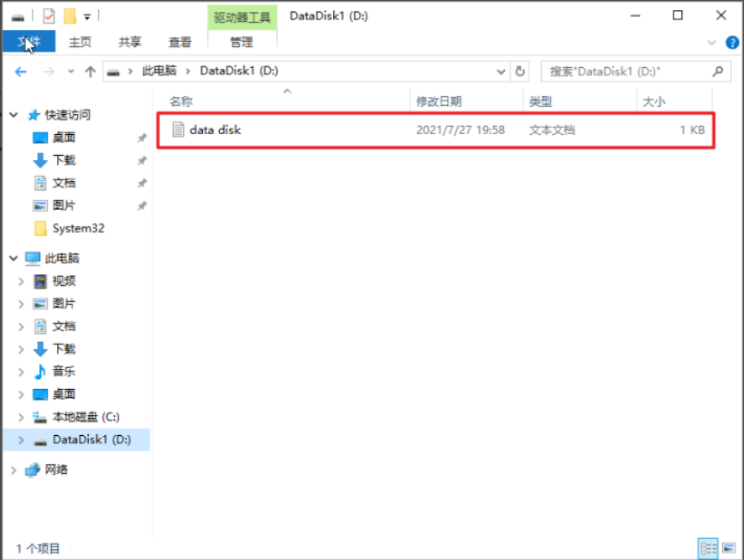The image size is (744, 560).
Task: Click the pin icon beside 图片
Action: (142, 205)
